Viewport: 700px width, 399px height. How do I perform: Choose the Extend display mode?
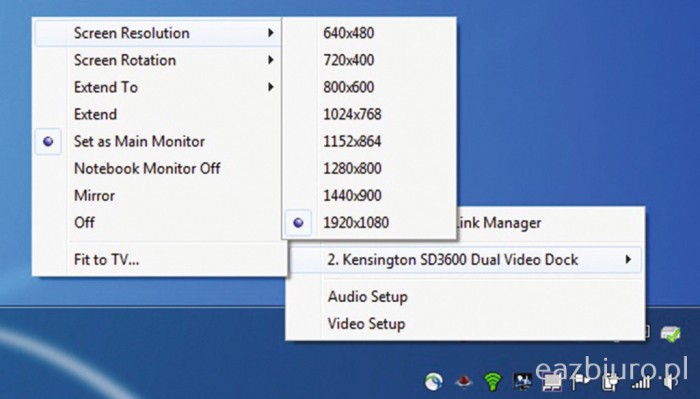click(x=158, y=114)
